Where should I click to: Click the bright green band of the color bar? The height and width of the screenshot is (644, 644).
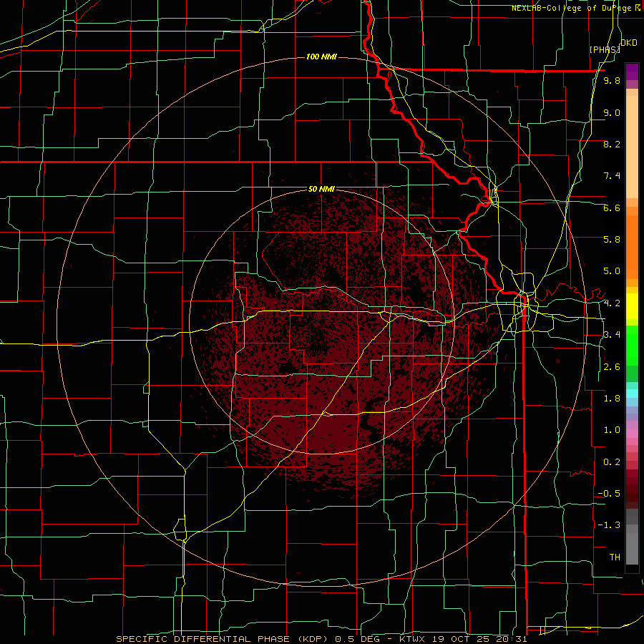pyautogui.click(x=632, y=345)
